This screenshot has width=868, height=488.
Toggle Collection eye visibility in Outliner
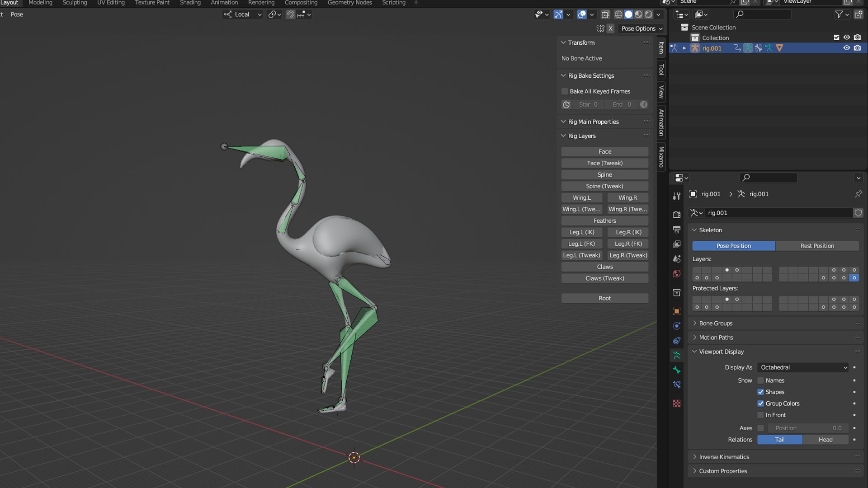(x=847, y=38)
